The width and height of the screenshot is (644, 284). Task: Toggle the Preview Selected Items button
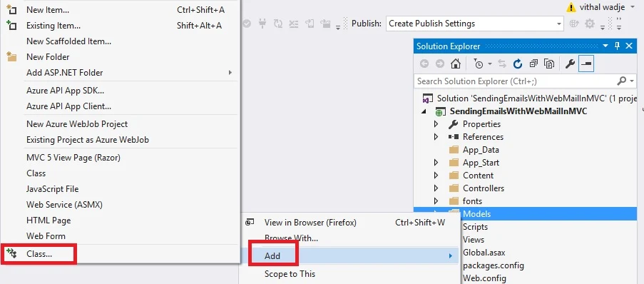587,64
